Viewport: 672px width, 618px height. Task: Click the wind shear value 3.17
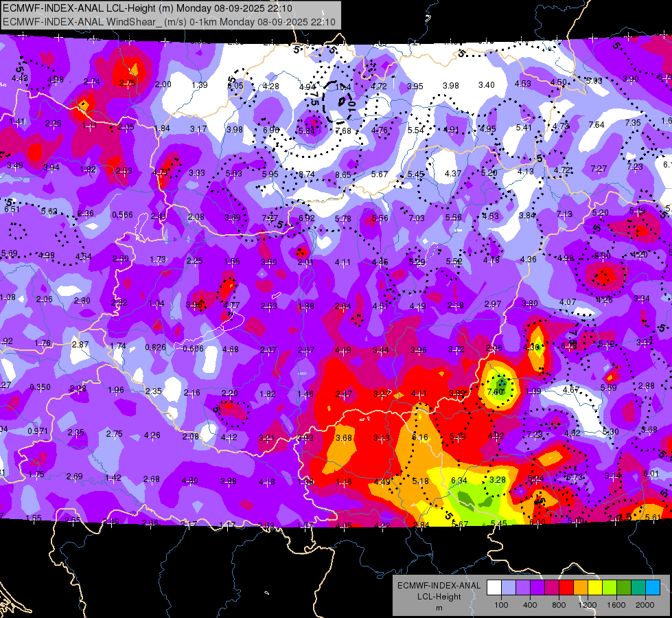[198, 128]
